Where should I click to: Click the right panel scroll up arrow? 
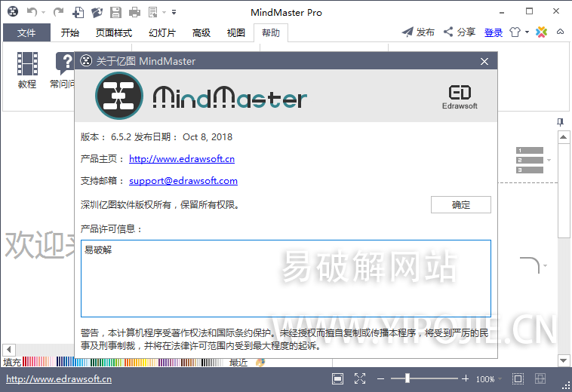[563, 137]
